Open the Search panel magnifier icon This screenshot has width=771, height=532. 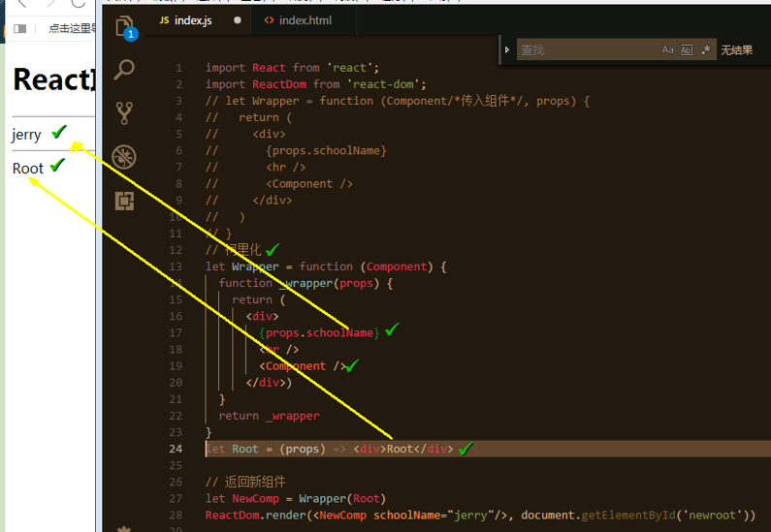pos(124,70)
